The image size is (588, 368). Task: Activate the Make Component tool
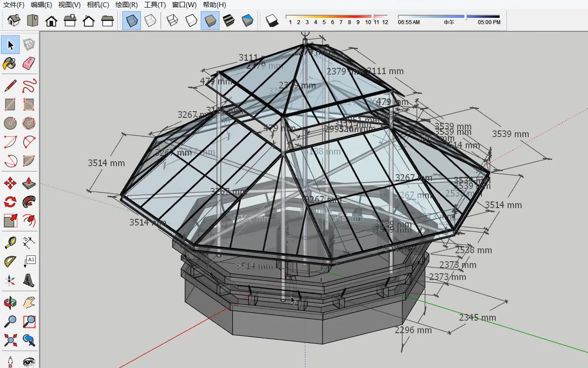pos(29,45)
